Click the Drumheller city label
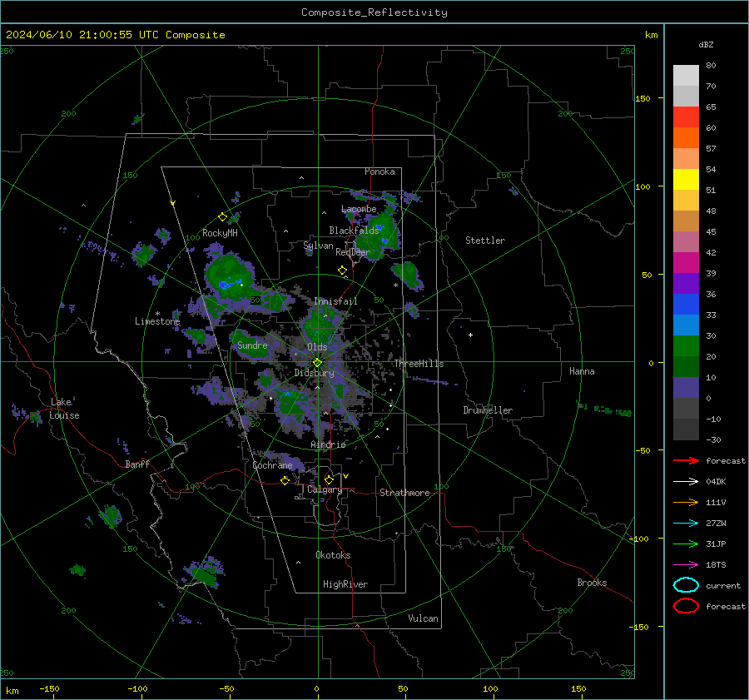The image size is (749, 700). [x=488, y=410]
